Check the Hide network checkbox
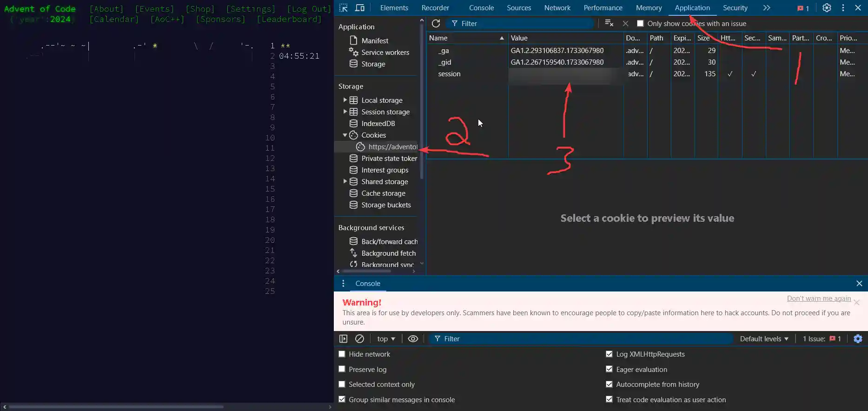 pyautogui.click(x=342, y=354)
